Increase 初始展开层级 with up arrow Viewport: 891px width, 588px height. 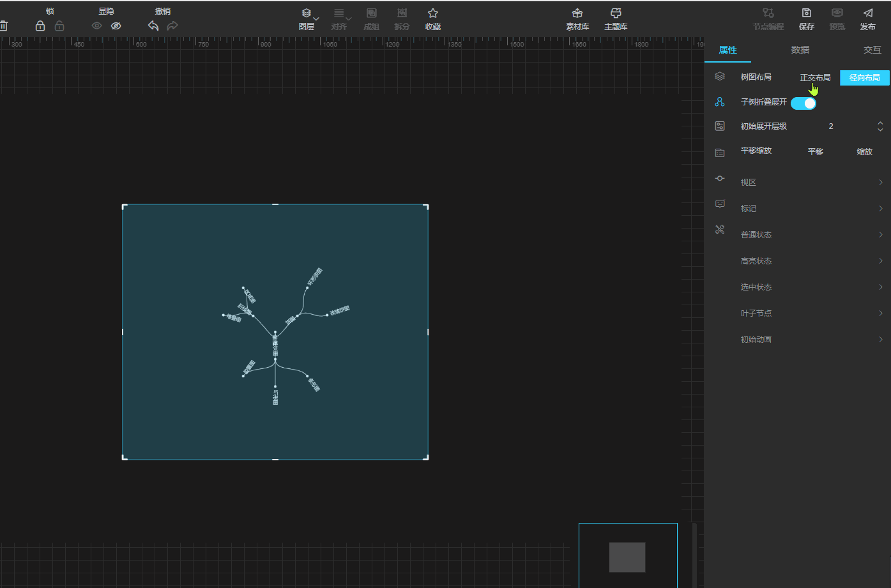pyautogui.click(x=880, y=123)
